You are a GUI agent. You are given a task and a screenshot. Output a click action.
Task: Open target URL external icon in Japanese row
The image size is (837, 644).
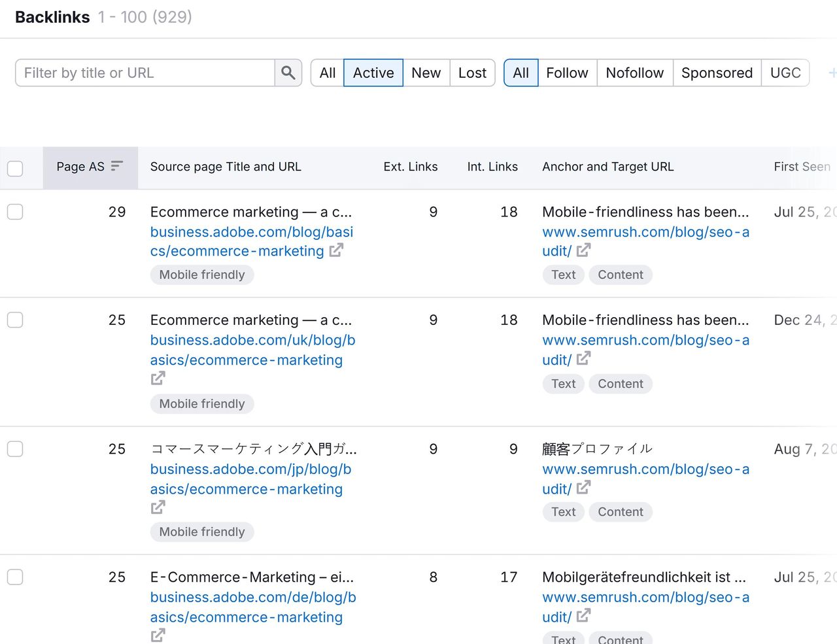tap(583, 487)
